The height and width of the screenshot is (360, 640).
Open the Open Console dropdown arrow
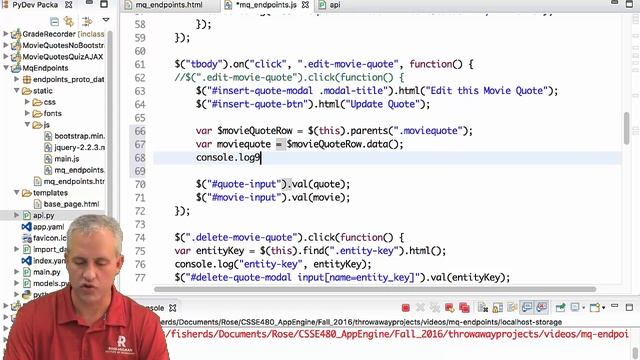coord(604,308)
